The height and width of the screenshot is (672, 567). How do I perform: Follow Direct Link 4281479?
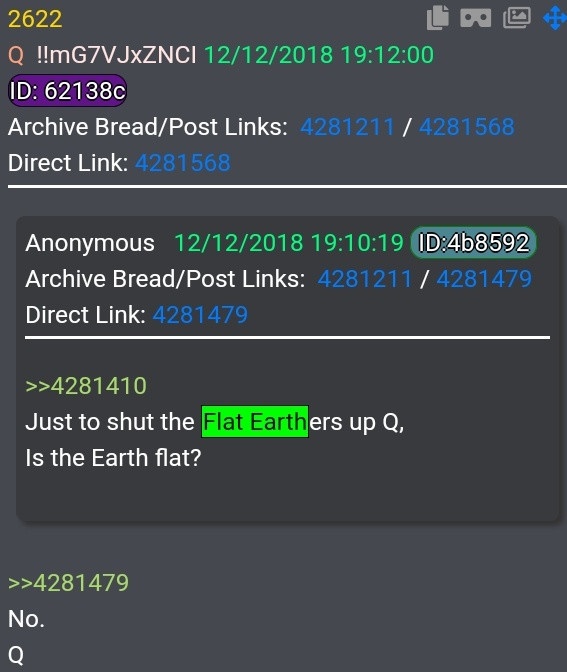200,315
